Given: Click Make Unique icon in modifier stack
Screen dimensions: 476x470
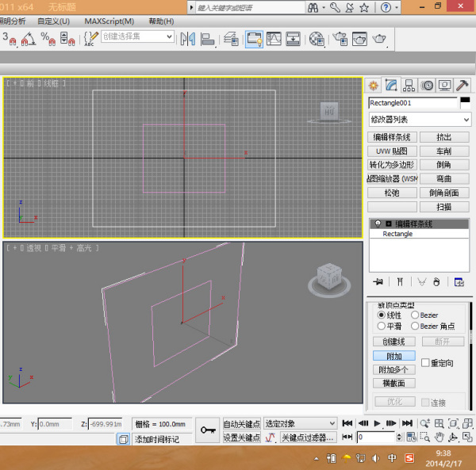Looking at the screenshot, I should coord(422,282).
